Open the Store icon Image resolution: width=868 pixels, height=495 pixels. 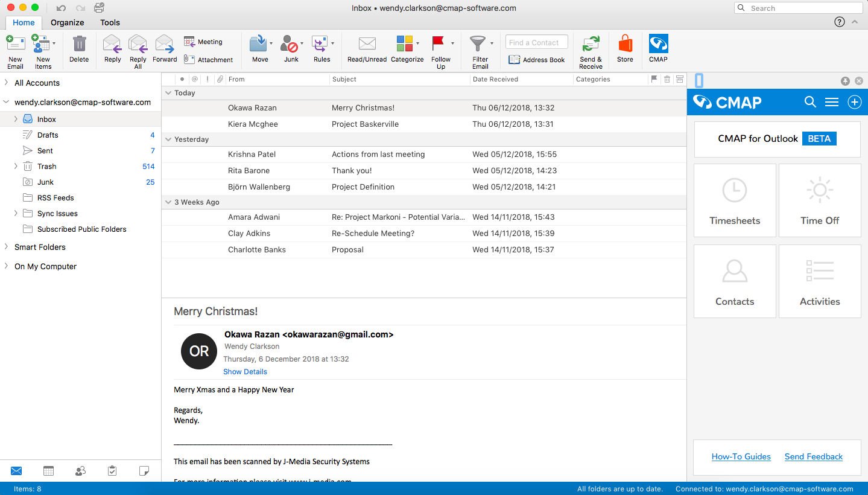[x=625, y=44]
